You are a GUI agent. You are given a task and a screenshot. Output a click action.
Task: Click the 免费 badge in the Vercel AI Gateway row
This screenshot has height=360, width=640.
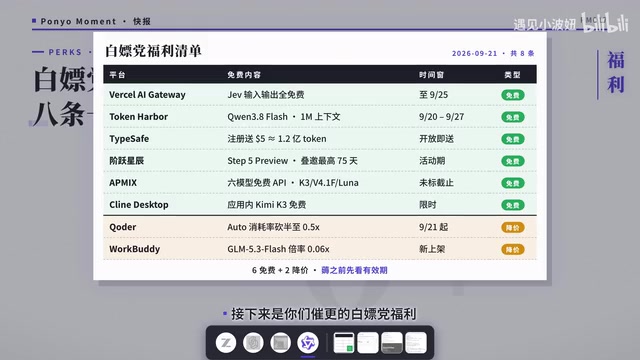(513, 95)
